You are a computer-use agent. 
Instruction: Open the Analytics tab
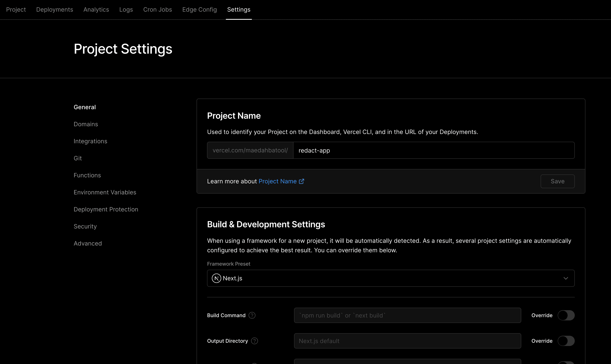96,9
